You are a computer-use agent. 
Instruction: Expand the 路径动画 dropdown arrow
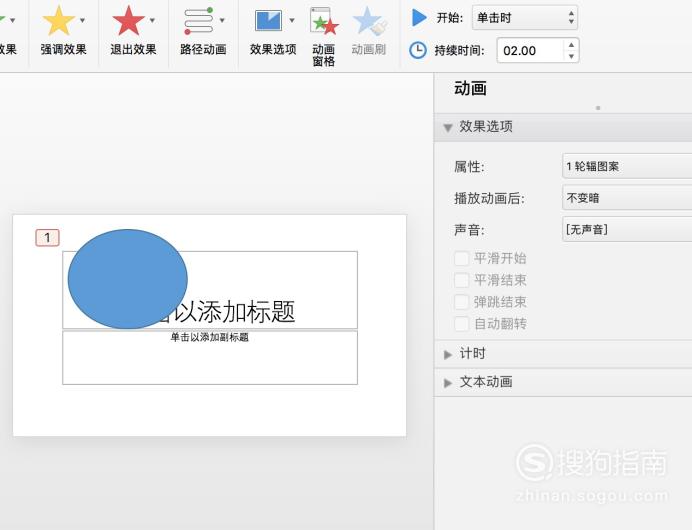222,20
